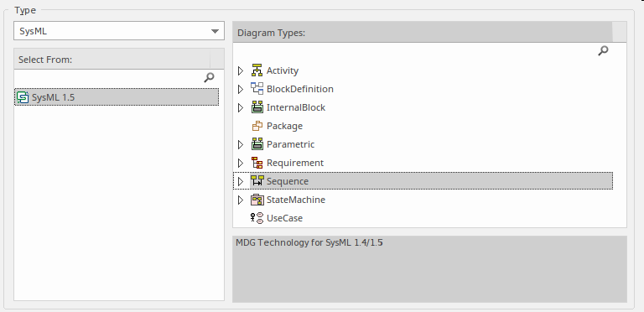The height and width of the screenshot is (312, 644).
Task: Click the Requirement diagram icon
Action: [x=257, y=163]
